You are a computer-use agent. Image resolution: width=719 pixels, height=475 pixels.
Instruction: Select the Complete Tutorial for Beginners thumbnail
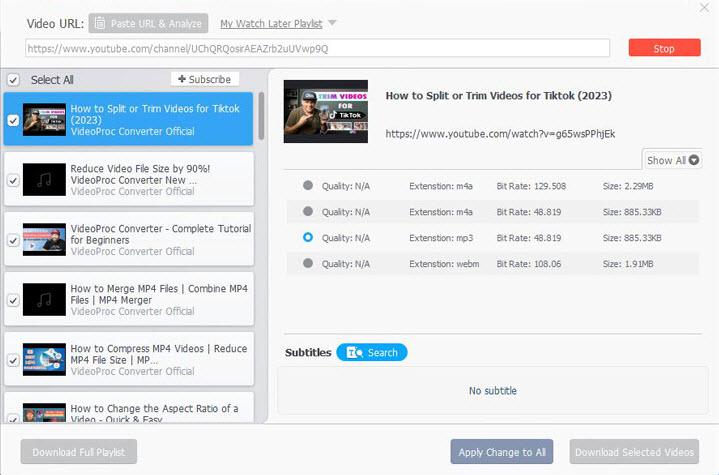coord(44,240)
